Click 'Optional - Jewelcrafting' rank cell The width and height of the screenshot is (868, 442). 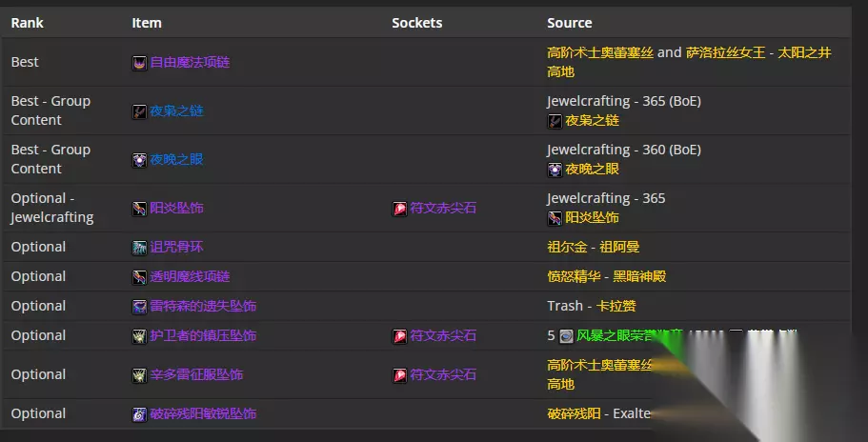pyautogui.click(x=52, y=208)
